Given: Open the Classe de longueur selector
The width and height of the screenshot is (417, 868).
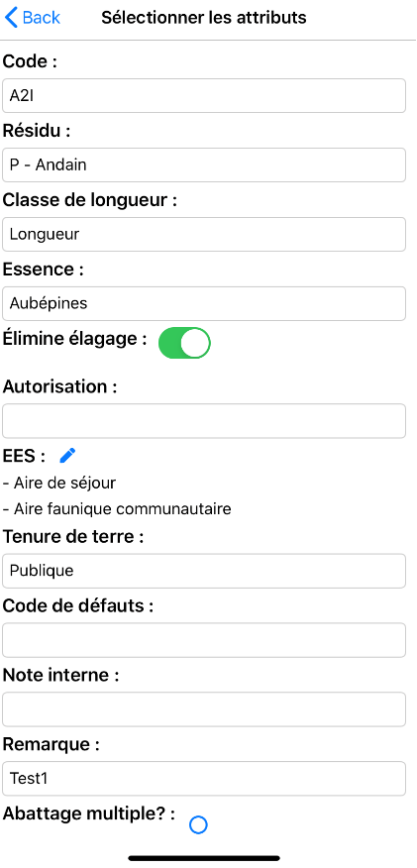Looking at the screenshot, I should (x=204, y=234).
